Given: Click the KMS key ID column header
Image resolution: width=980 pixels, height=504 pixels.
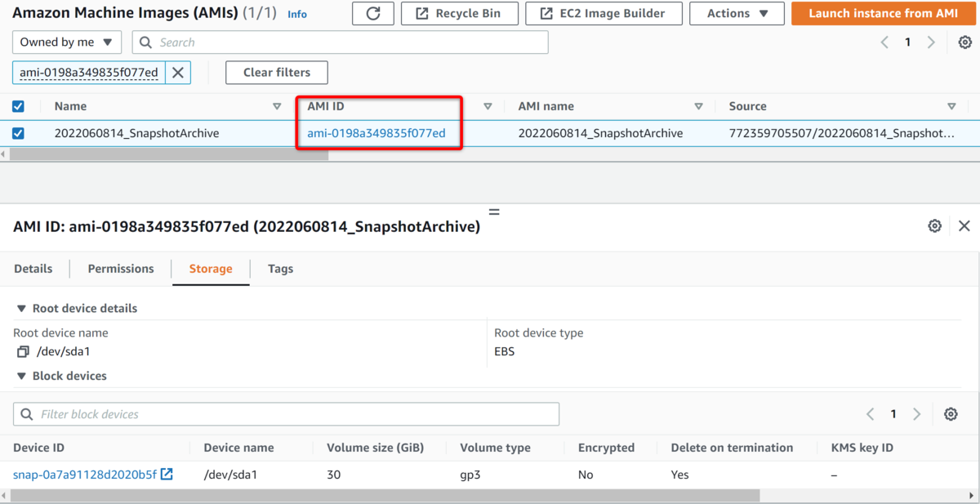Looking at the screenshot, I should [x=862, y=448].
